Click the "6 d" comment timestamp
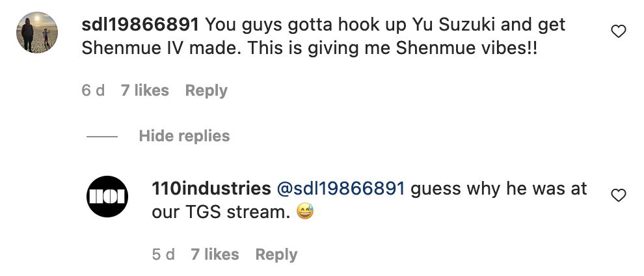The width and height of the screenshot is (644, 276). point(93,90)
